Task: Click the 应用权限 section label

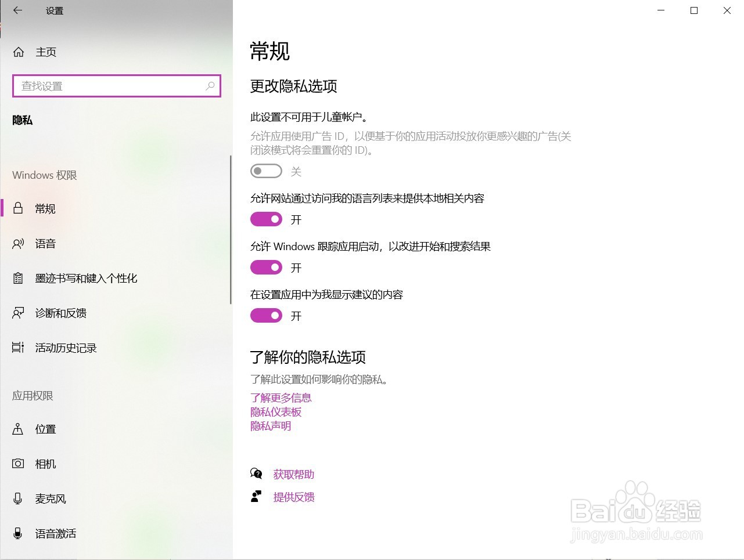Action: pos(33,396)
